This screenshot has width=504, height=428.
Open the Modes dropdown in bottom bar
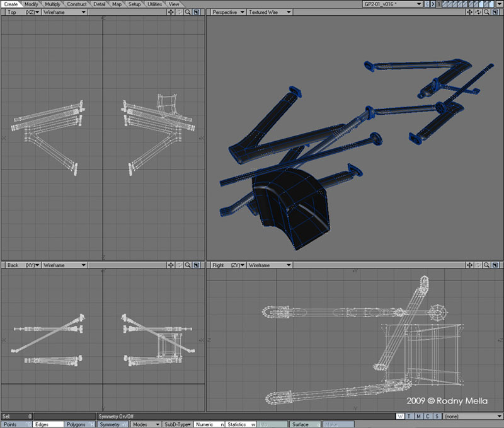point(144,425)
